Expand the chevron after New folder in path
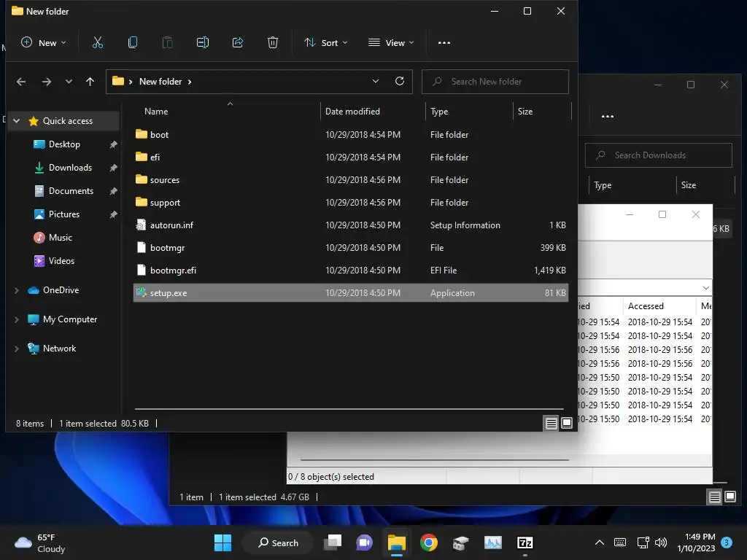The width and height of the screenshot is (747, 560). (190, 82)
